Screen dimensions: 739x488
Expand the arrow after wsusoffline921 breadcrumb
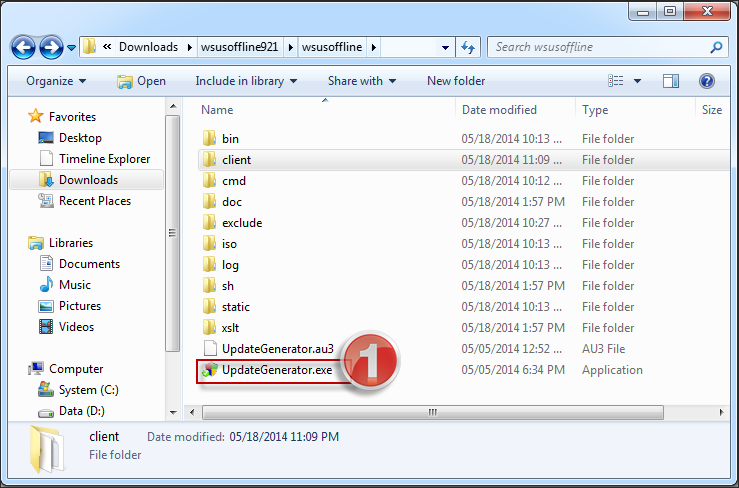tap(290, 47)
